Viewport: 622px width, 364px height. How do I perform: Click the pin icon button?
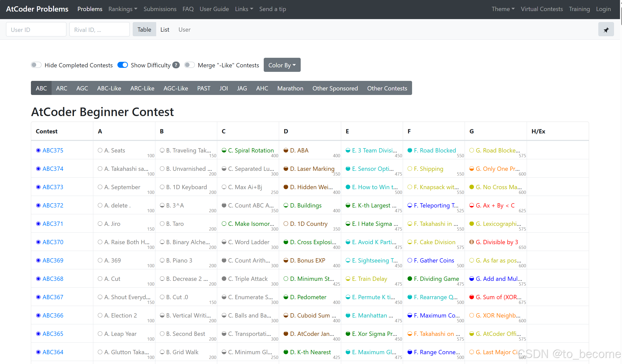606,30
